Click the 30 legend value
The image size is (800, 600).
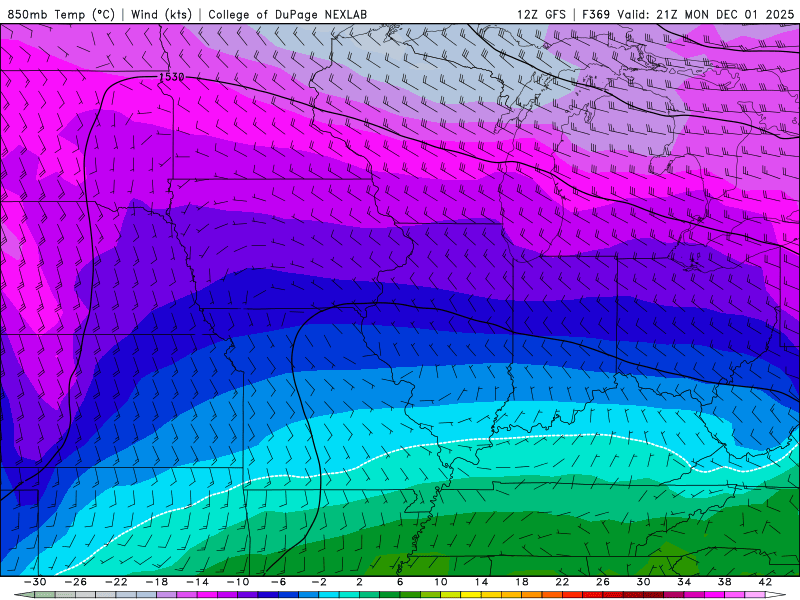pyautogui.click(x=643, y=582)
